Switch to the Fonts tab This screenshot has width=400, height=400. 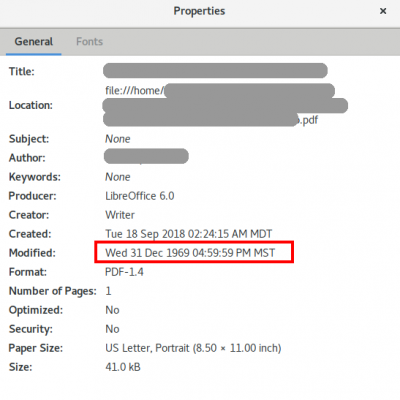[x=89, y=42]
